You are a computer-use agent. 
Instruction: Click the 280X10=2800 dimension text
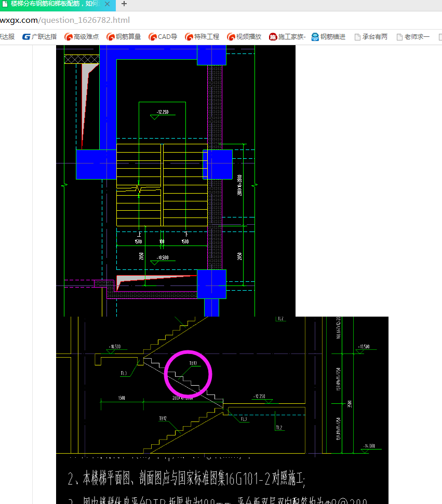pyautogui.click(x=239, y=185)
